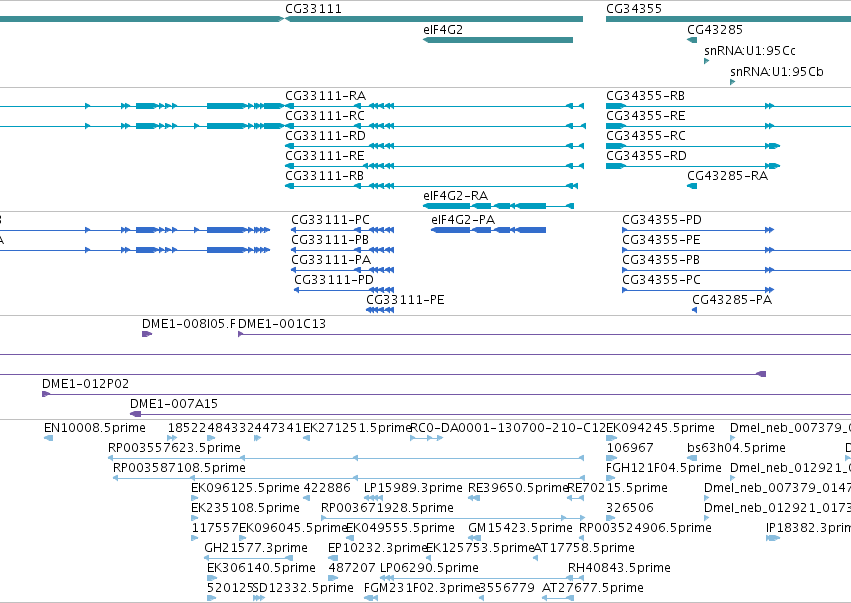Click BAC clone DME1-008I05.F
Image resolution: width=851 pixels, height=603 pixels.
[147, 334]
